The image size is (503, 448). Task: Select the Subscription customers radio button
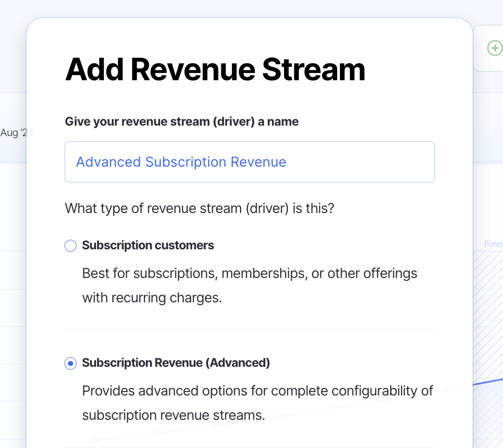pyautogui.click(x=70, y=246)
